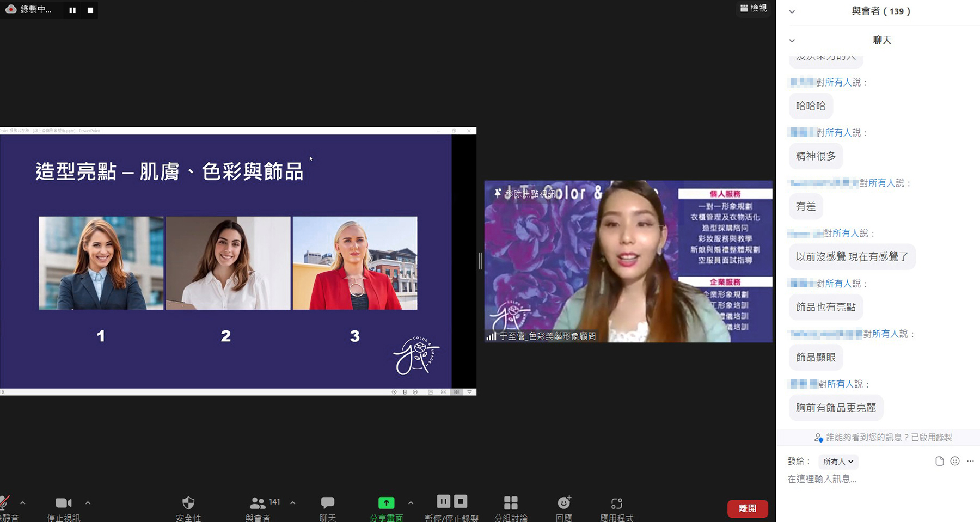Screen dimensions: 980x522
Task: Open the 檢視 view options
Action: [x=754, y=8]
